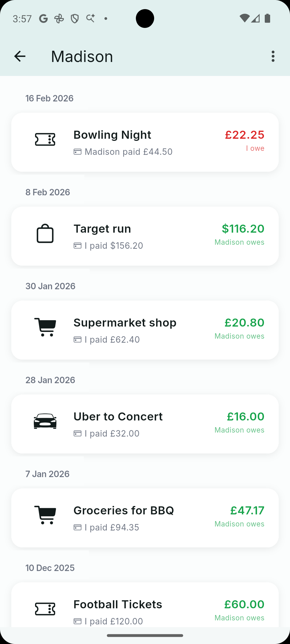This screenshot has width=290, height=644.
Task: Tap the £60.00 Football Tickets amount
Action: click(244, 605)
